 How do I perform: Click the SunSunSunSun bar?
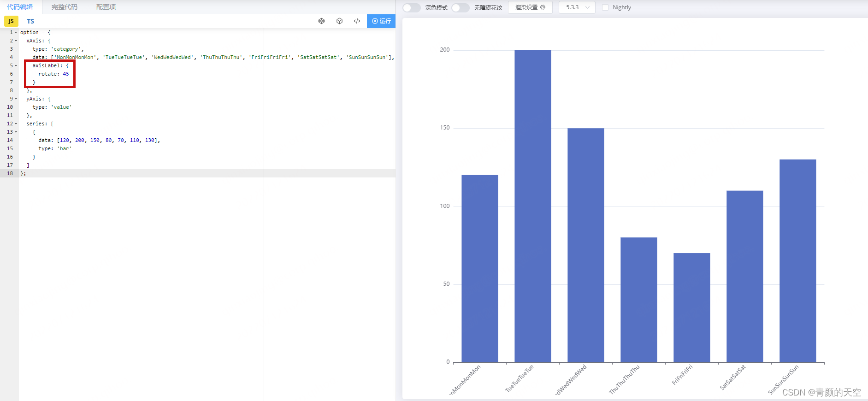798,261
